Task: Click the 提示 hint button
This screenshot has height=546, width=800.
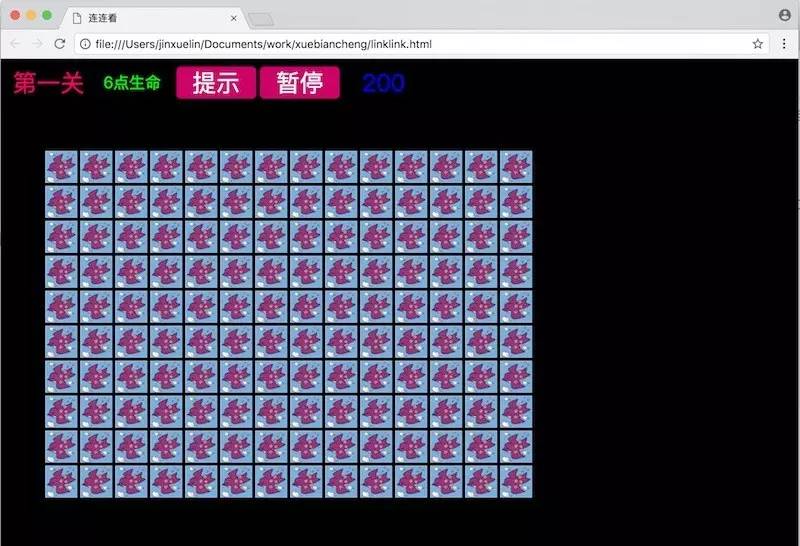Action: point(216,83)
